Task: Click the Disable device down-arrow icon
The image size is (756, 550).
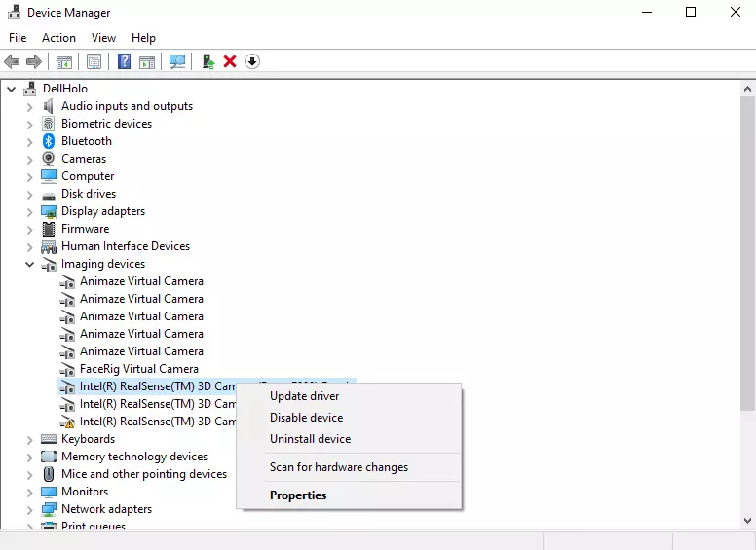Action: 252,61
